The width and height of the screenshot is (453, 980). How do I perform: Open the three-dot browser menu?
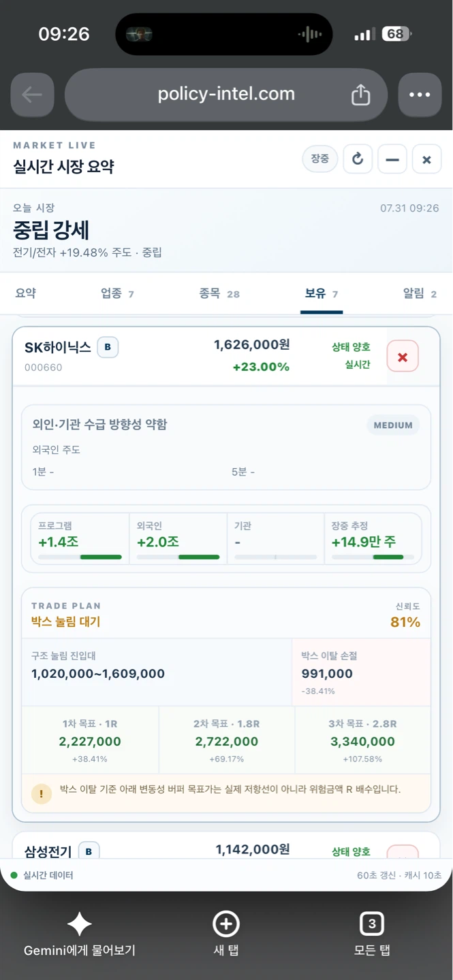tap(420, 95)
